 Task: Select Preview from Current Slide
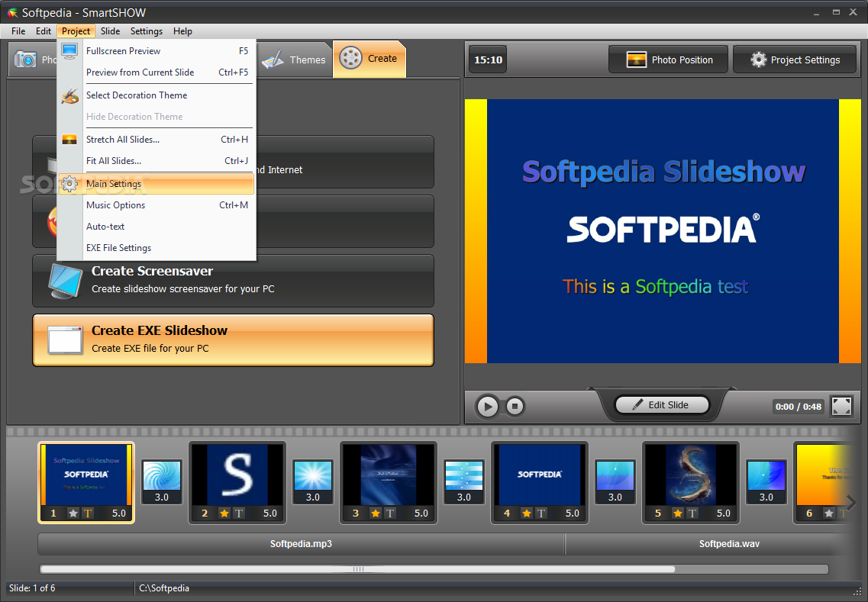click(x=156, y=72)
